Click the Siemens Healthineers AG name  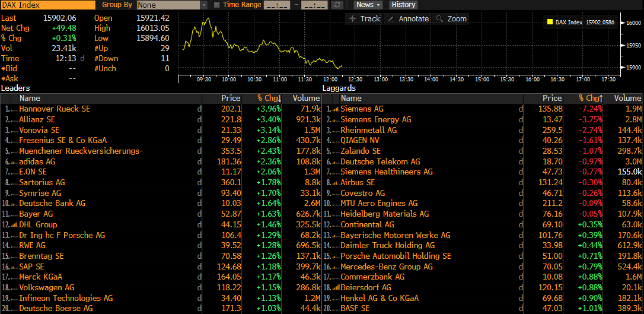pyautogui.click(x=387, y=172)
